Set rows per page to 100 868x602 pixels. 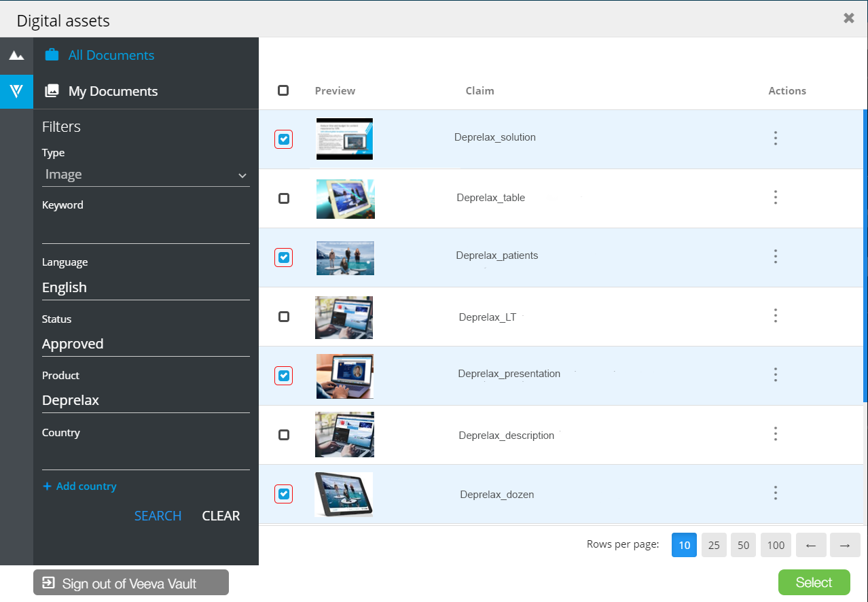(776, 545)
